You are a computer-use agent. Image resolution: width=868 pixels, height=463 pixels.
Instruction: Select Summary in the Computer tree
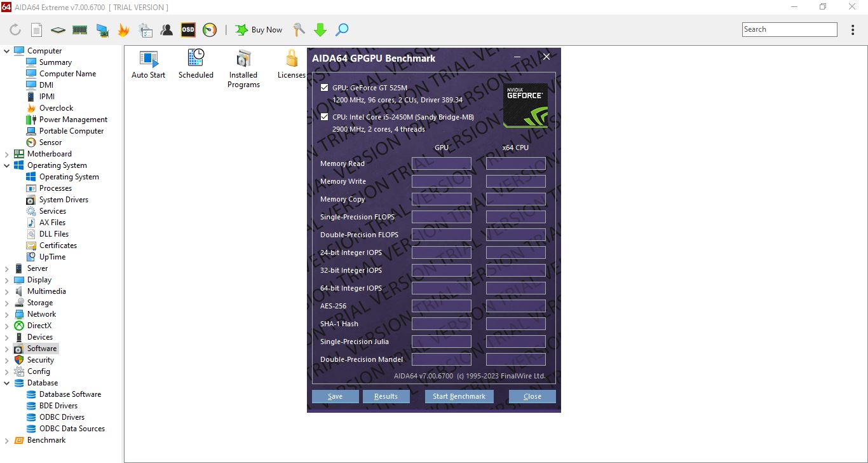pos(55,62)
